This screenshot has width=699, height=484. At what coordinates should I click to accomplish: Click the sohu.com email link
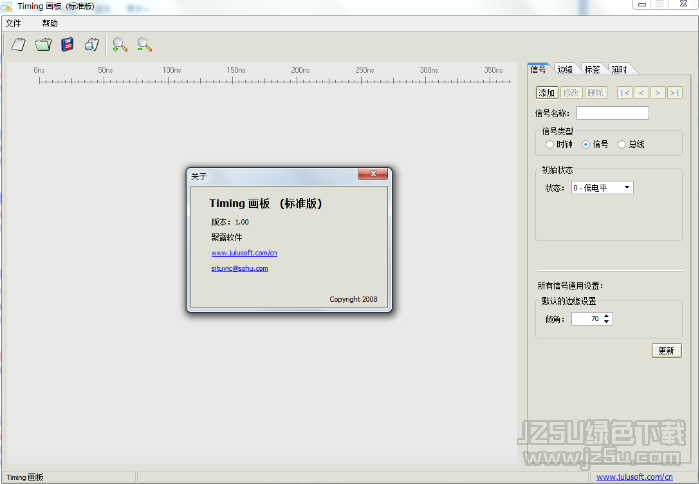tap(240, 268)
